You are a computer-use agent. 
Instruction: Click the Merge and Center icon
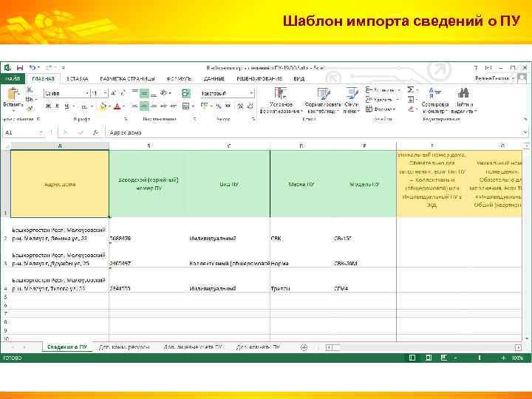click(x=186, y=106)
